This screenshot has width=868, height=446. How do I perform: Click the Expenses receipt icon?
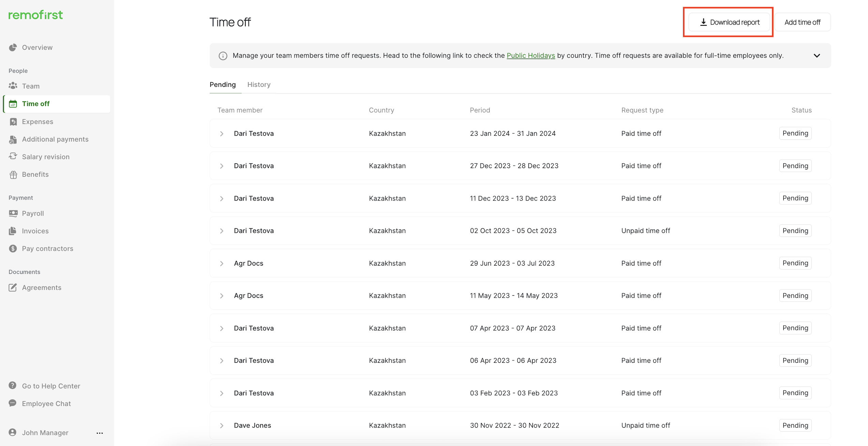(x=13, y=122)
